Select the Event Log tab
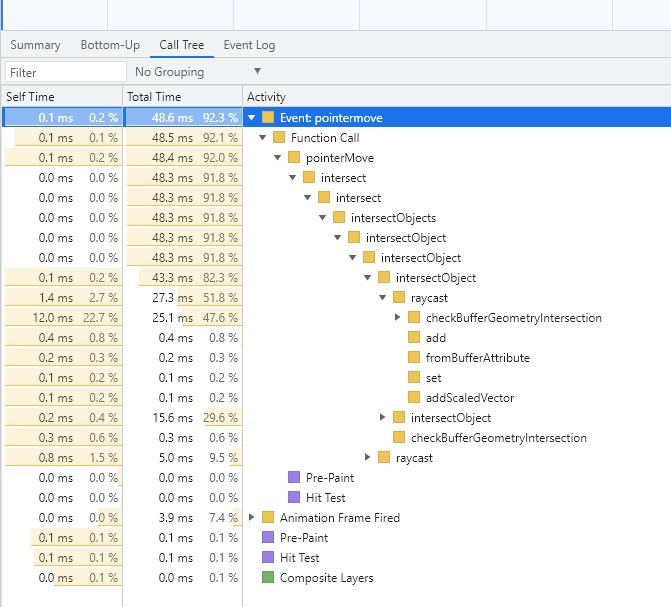The width and height of the screenshot is (671, 607). (249, 45)
